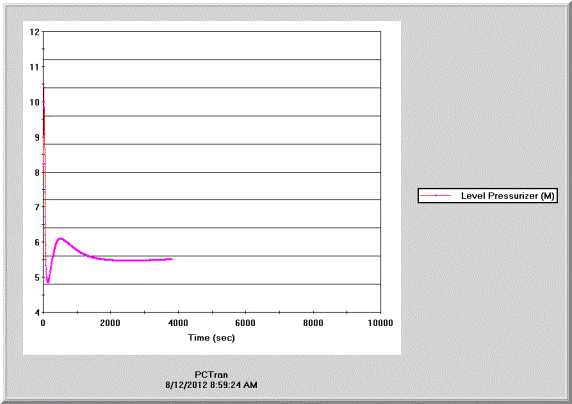
Task: Click the legend line marker swatch
Action: tap(436, 196)
